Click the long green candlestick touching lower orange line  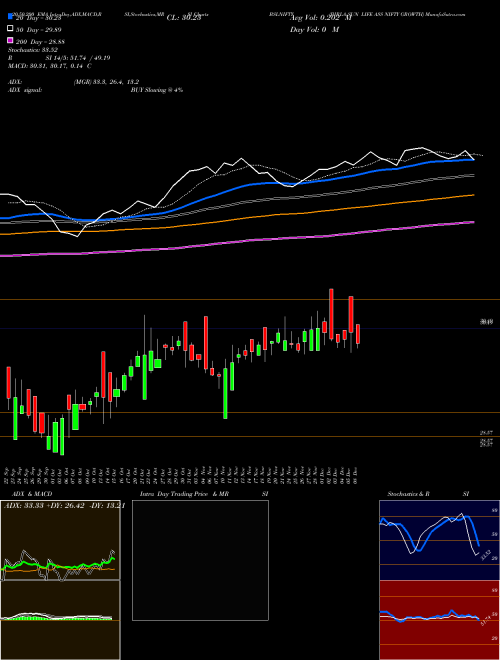point(225,393)
